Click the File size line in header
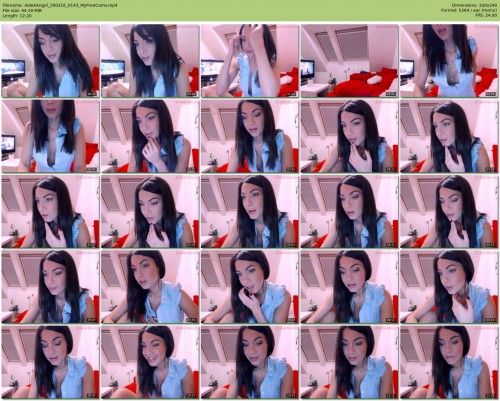 22,10
